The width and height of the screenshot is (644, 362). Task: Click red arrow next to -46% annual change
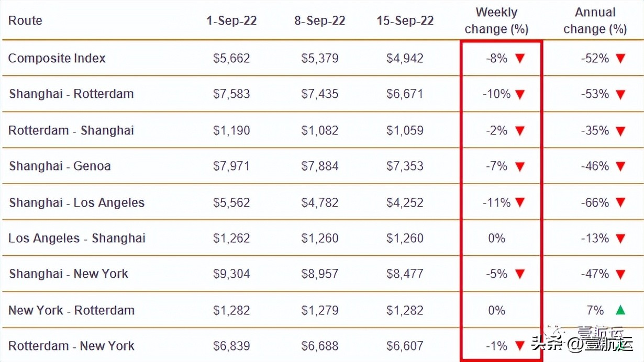point(620,167)
